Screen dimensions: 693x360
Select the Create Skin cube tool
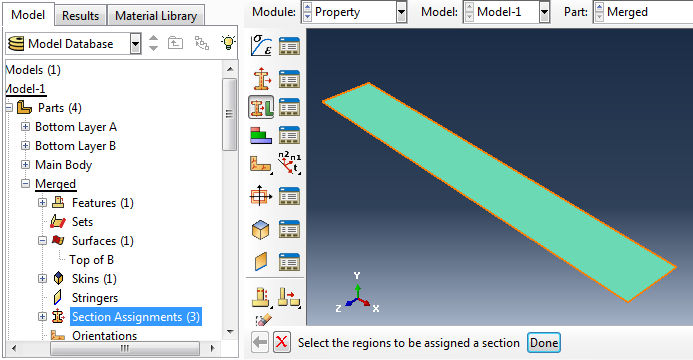point(261,229)
